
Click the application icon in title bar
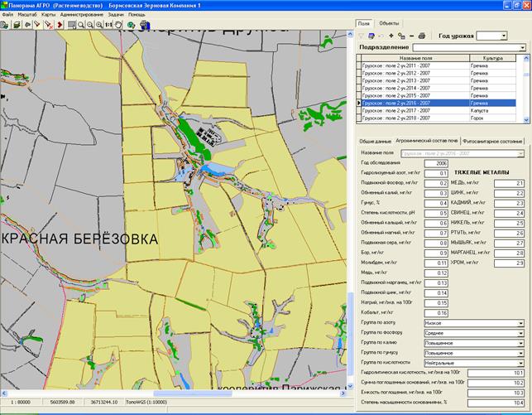click(4, 5)
